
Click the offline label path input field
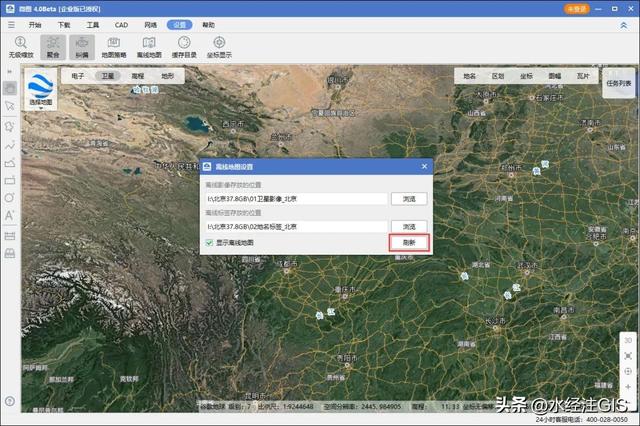pyautogui.click(x=297, y=226)
